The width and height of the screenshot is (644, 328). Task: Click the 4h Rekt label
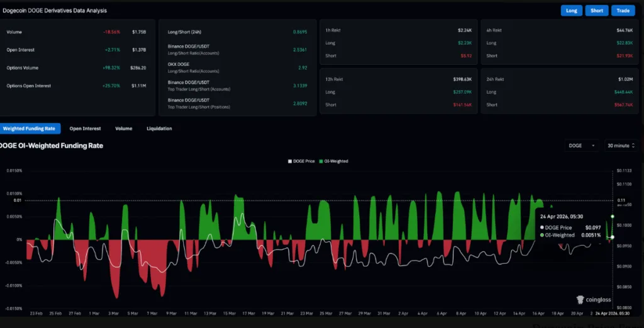click(x=494, y=30)
